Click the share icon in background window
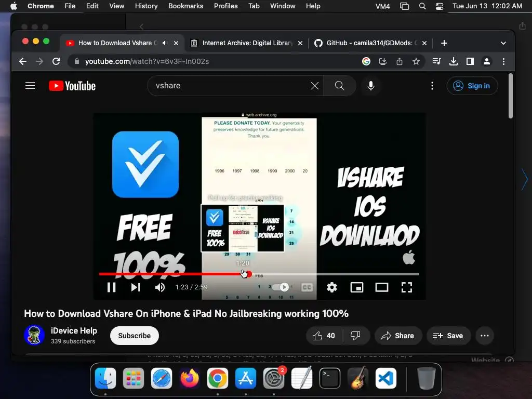The image size is (532, 399). coord(522,26)
